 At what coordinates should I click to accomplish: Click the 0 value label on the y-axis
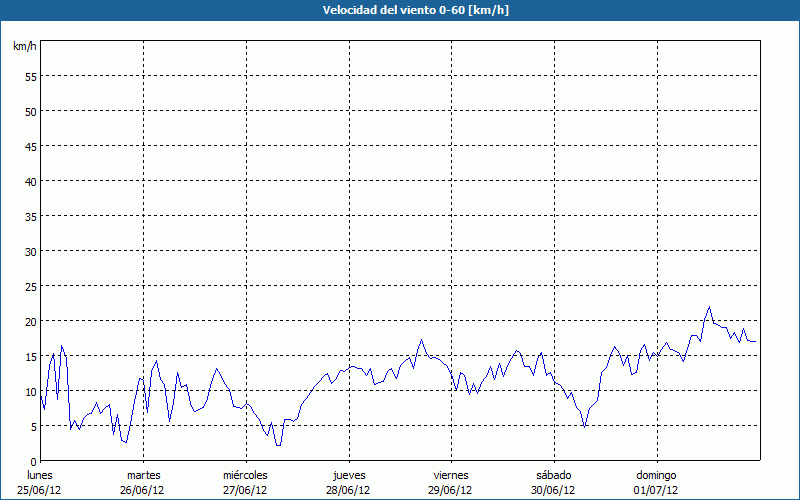33,461
